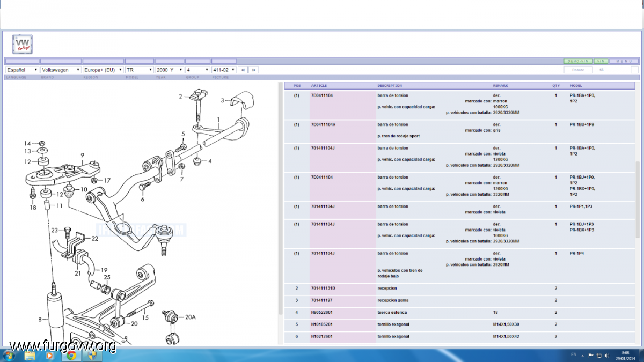Image resolution: width=644 pixels, height=362 pixels.
Task: Click part label 22 in the diagram
Action: point(95,239)
